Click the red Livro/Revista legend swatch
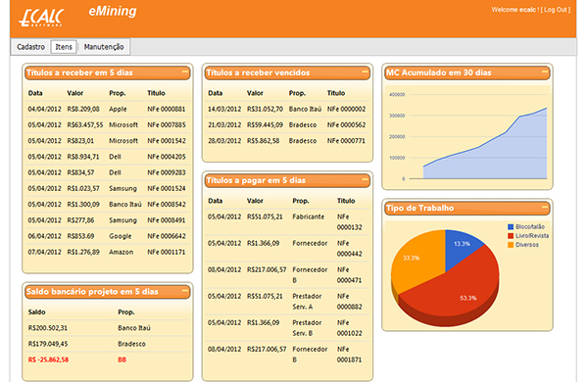This screenshot has width=588, height=382. tap(511, 236)
